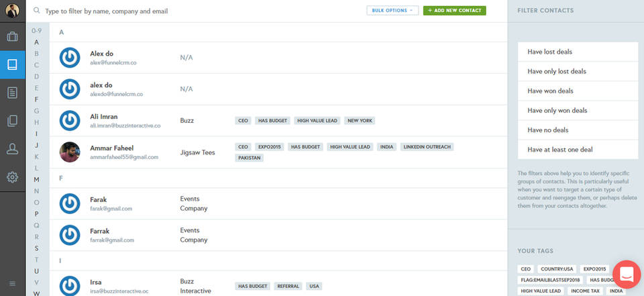Image resolution: width=644 pixels, height=296 pixels.
Task: Open Ammar Faheel's contact photo
Action: (x=70, y=152)
